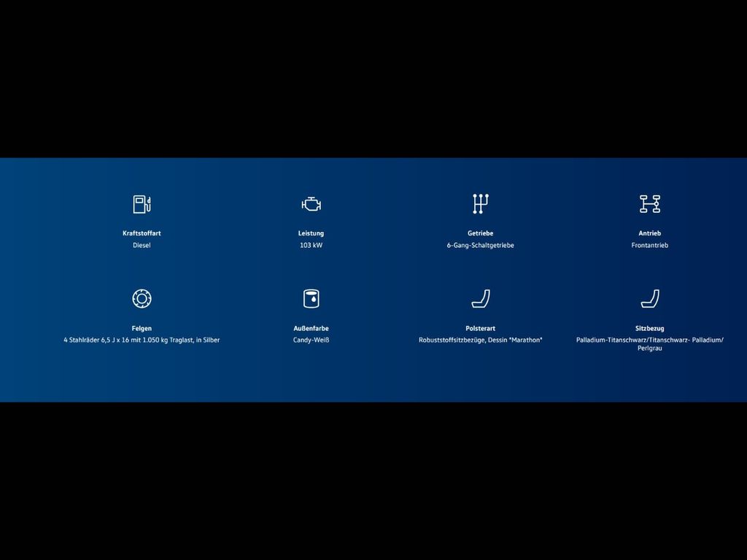Click the fuel pump icon above Kraftstoffart
The width and height of the screenshot is (747, 560).
tap(142, 204)
